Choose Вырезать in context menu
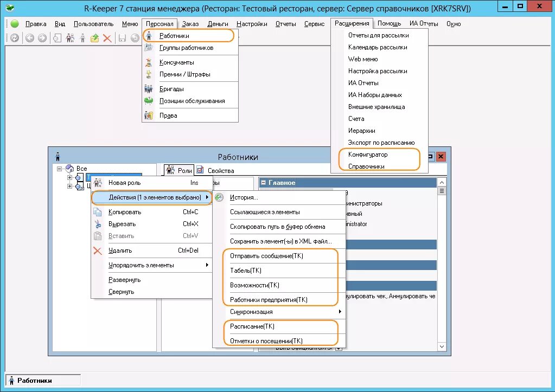The image size is (555, 392). click(151, 224)
